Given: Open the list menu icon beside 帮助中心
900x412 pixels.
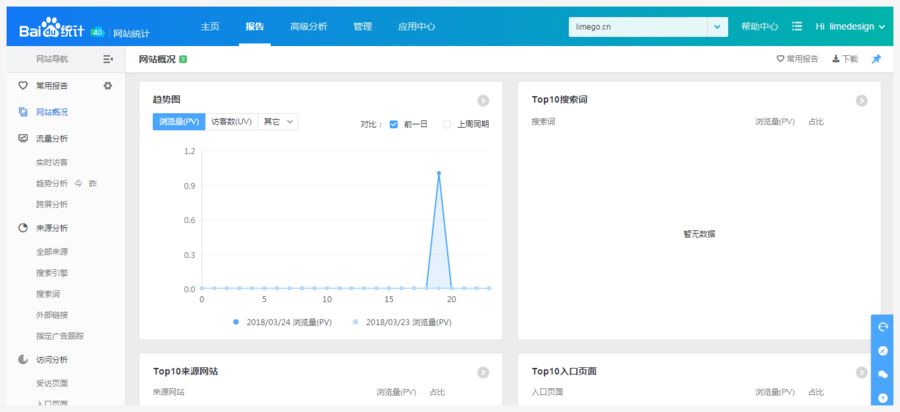Looking at the screenshot, I should pos(797,27).
